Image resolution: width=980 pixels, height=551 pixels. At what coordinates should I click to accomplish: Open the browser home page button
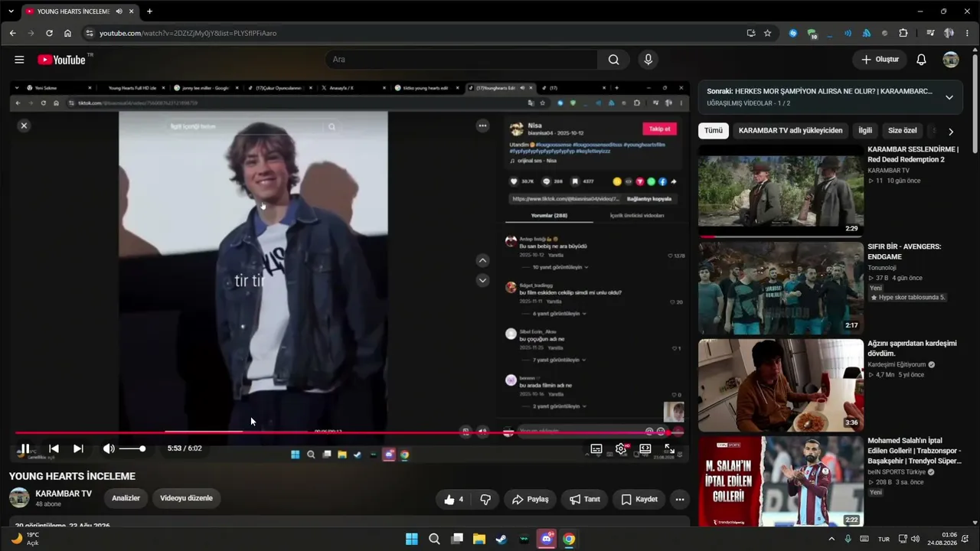[x=67, y=33]
